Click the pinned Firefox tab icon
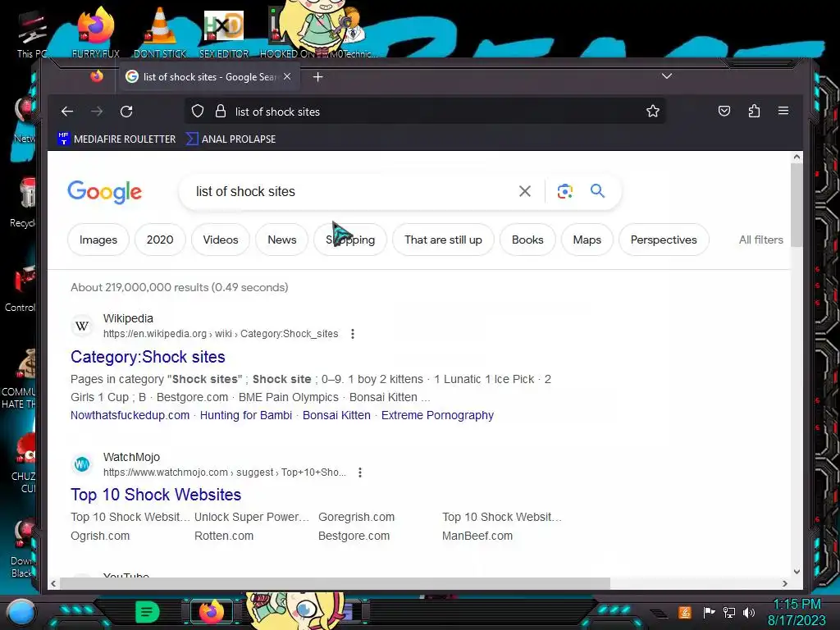840x630 pixels. 97,76
